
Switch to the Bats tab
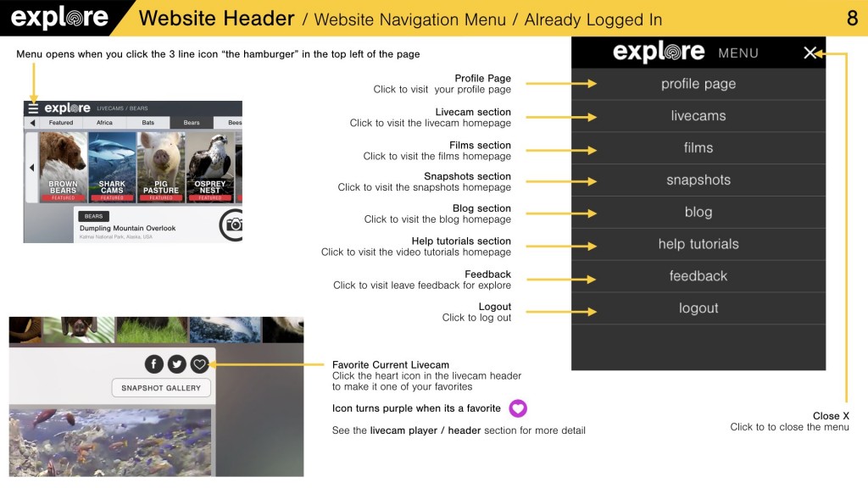(148, 123)
